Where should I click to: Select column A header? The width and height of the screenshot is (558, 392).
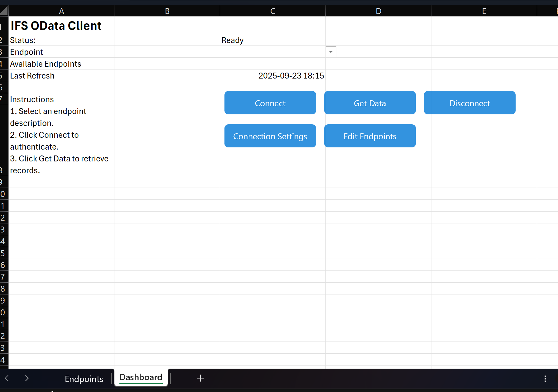61,11
